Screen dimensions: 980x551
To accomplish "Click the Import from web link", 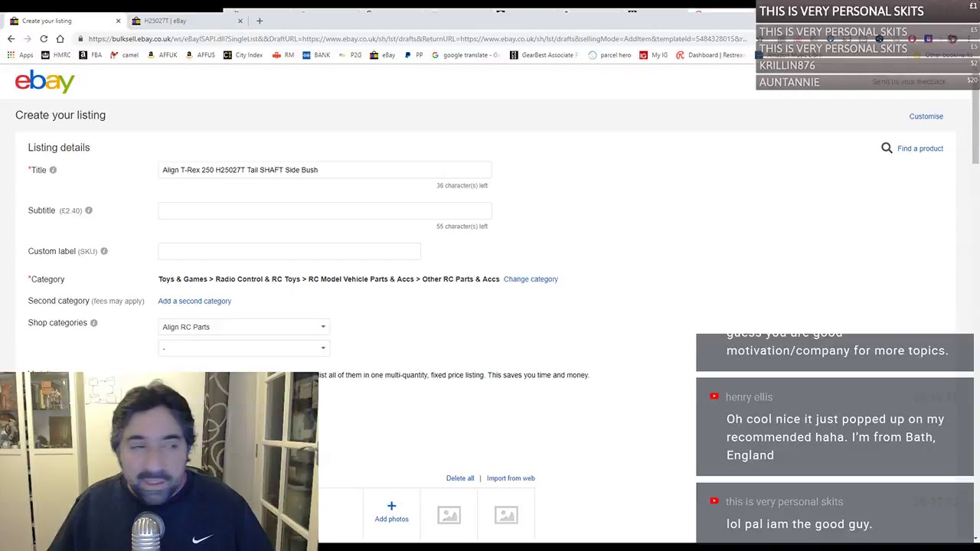I will [x=511, y=478].
